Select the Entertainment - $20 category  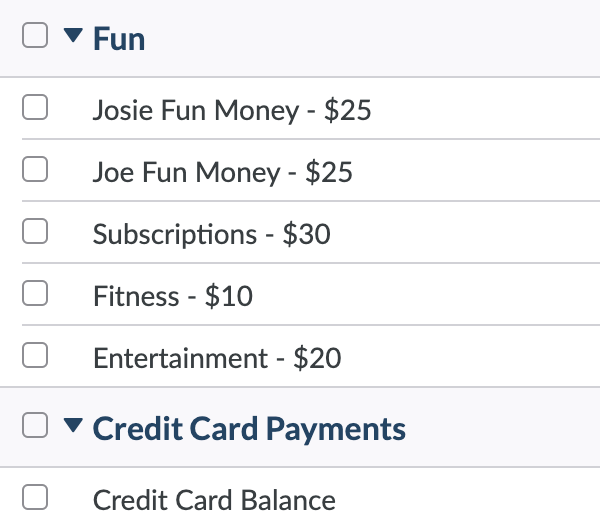(217, 358)
